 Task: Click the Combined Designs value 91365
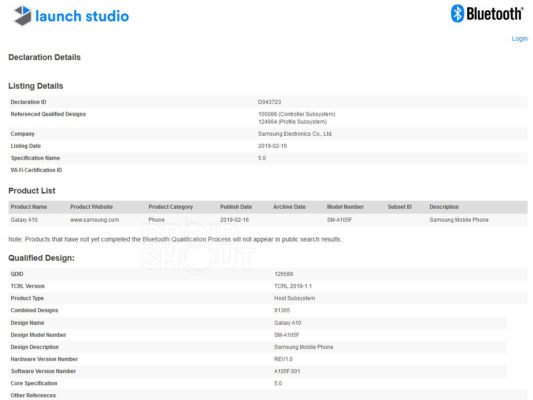pyautogui.click(x=282, y=310)
